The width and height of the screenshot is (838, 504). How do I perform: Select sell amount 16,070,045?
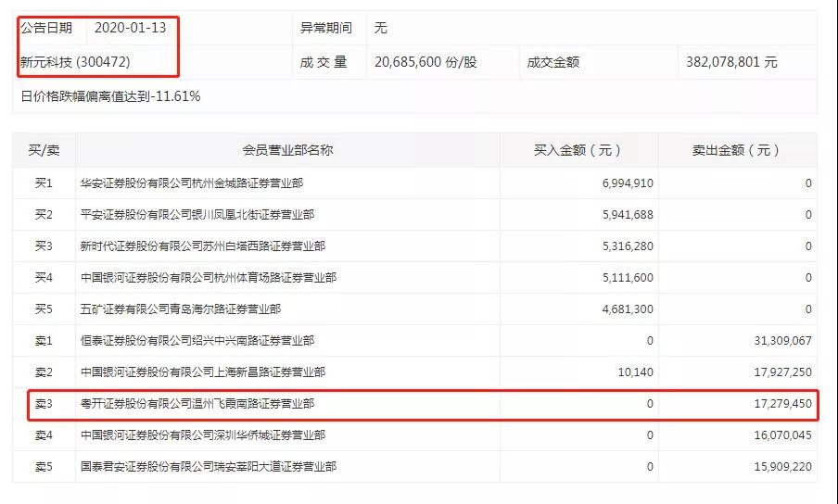coord(783,435)
